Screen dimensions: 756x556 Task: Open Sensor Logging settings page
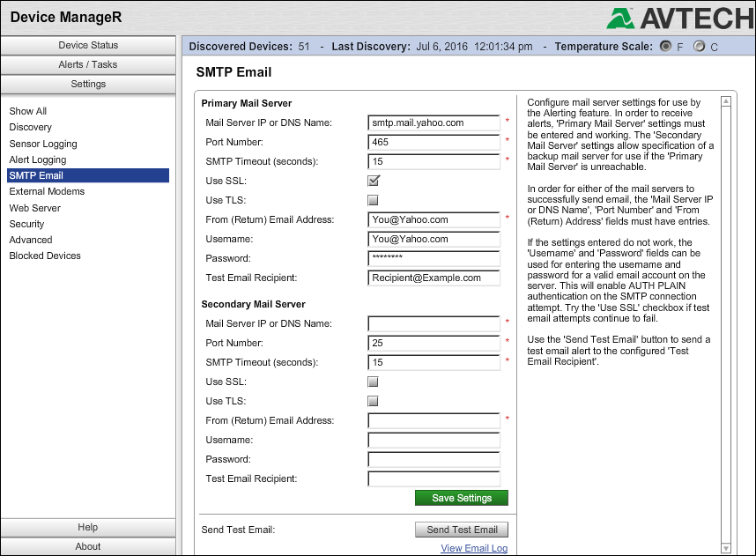click(x=43, y=144)
